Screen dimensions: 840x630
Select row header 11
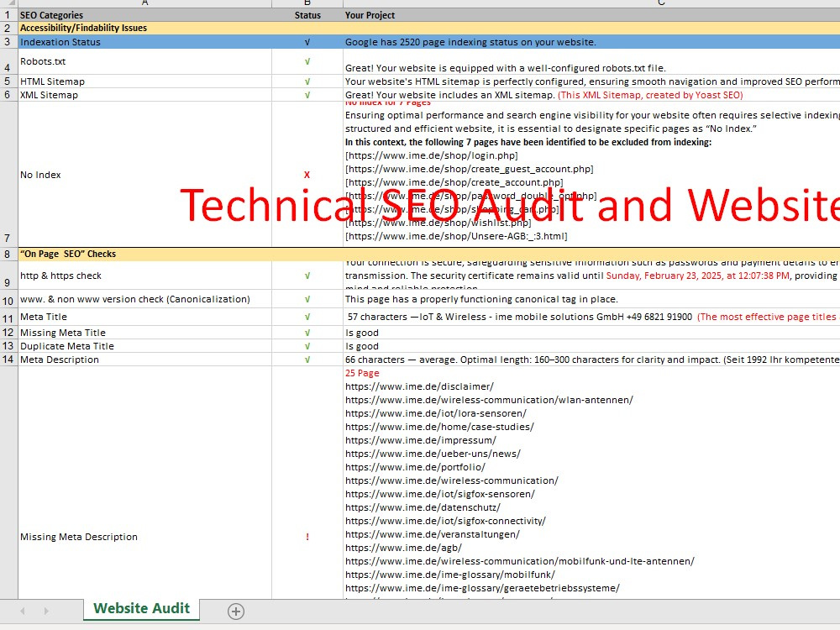[8, 318]
